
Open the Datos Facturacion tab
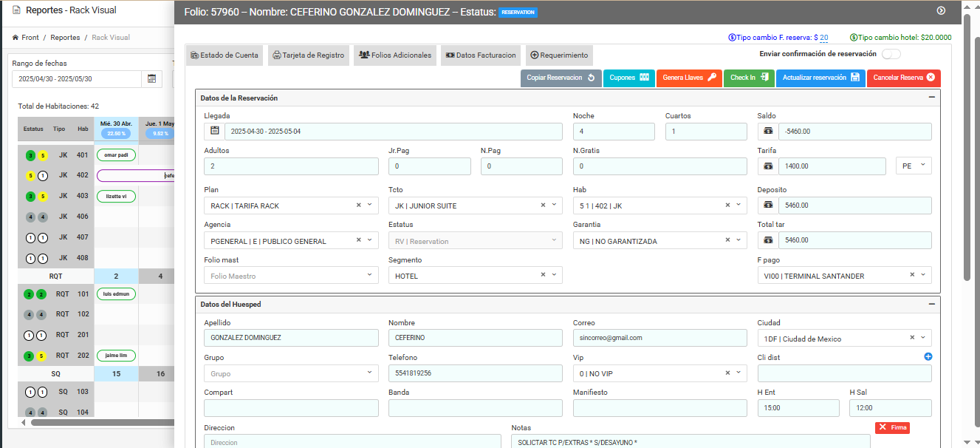point(481,55)
